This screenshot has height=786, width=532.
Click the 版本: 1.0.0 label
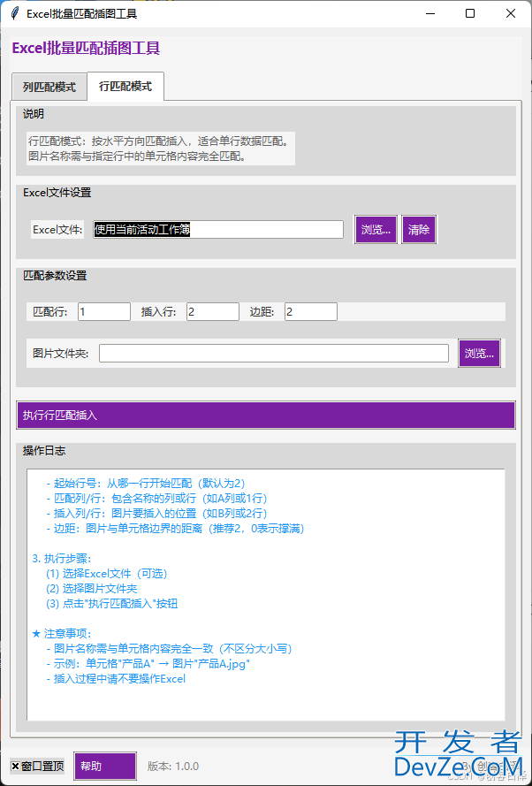(x=173, y=767)
